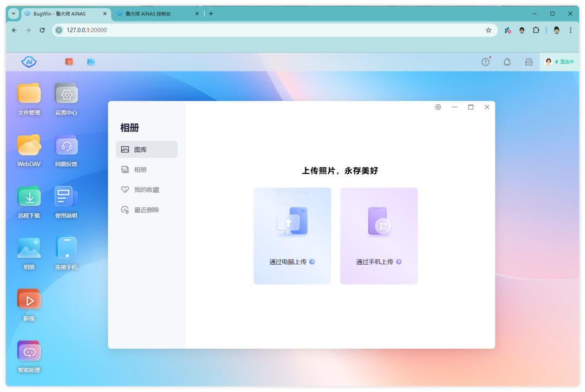Go forward in browser history
585x392 pixels.
tap(28, 30)
